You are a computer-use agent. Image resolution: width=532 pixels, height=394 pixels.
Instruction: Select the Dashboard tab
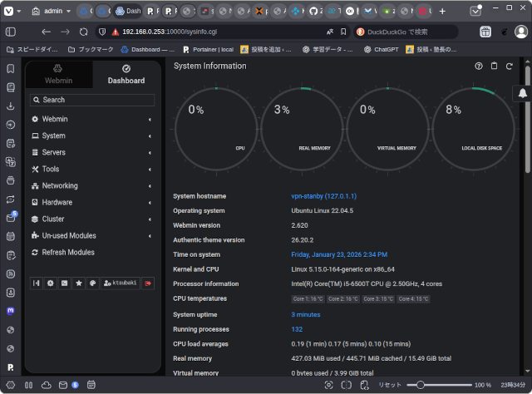[126, 75]
